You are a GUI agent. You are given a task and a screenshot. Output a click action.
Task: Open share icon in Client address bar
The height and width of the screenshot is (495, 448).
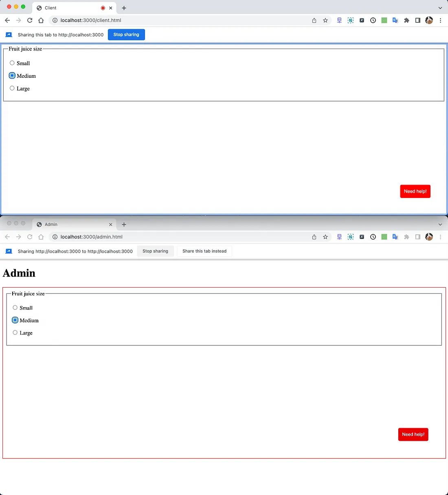point(314,20)
